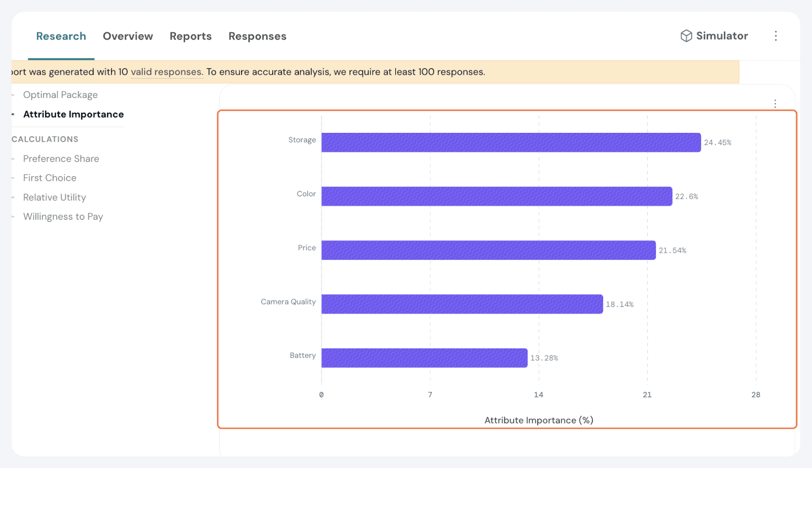Open Willingness to Pay calculation

pos(63,217)
